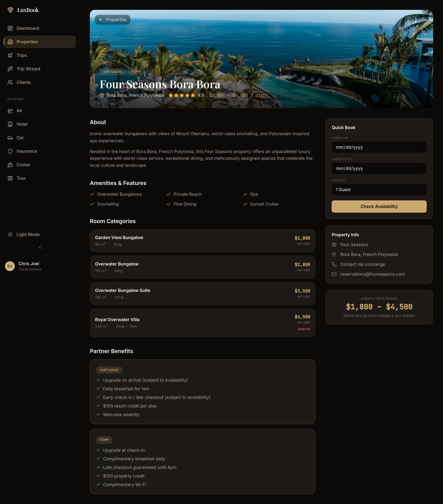
Task: Click the Trip Wizard wand icon
Action: 10,69
